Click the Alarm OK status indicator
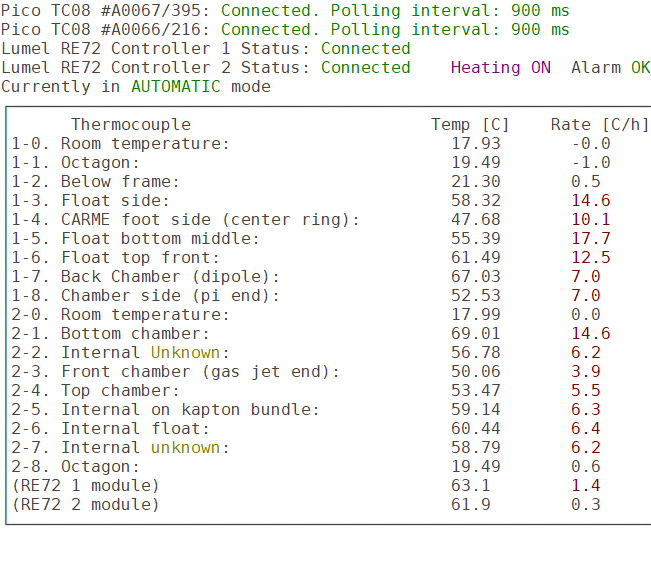The image size is (651, 562). click(610, 67)
